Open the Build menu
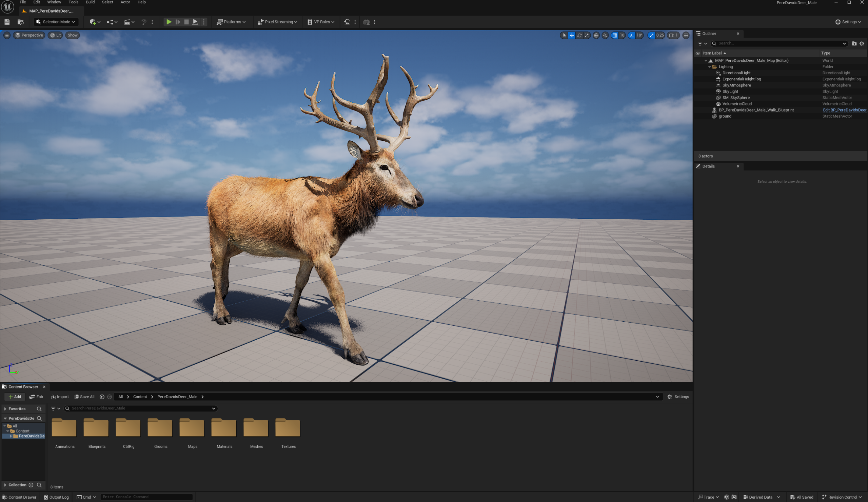 pos(90,2)
